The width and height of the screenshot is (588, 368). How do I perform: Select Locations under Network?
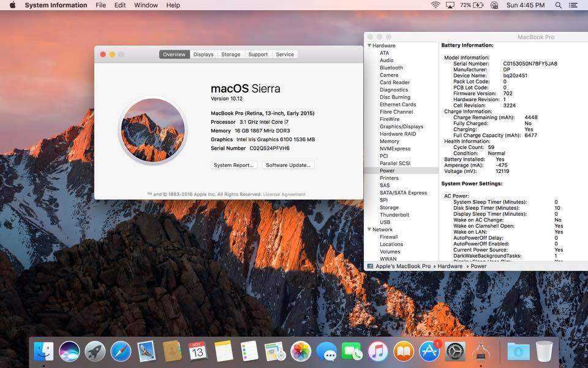[391, 244]
